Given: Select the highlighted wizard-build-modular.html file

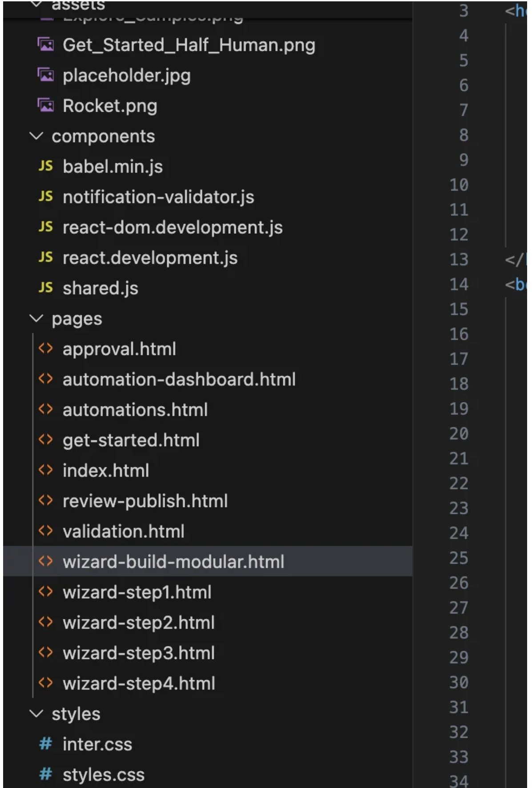Looking at the screenshot, I should coord(173,562).
